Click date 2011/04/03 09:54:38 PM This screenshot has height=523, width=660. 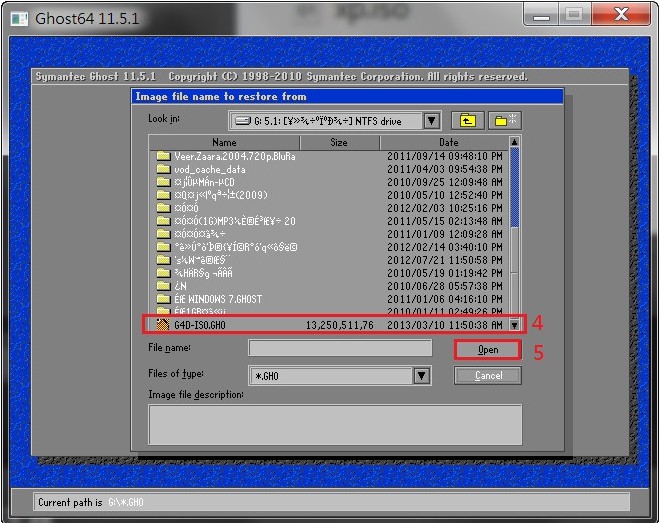[x=444, y=169]
